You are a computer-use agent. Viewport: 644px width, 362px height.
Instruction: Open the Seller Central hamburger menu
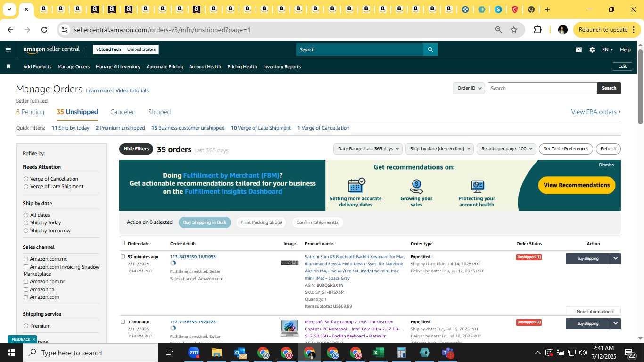tap(8, 49)
